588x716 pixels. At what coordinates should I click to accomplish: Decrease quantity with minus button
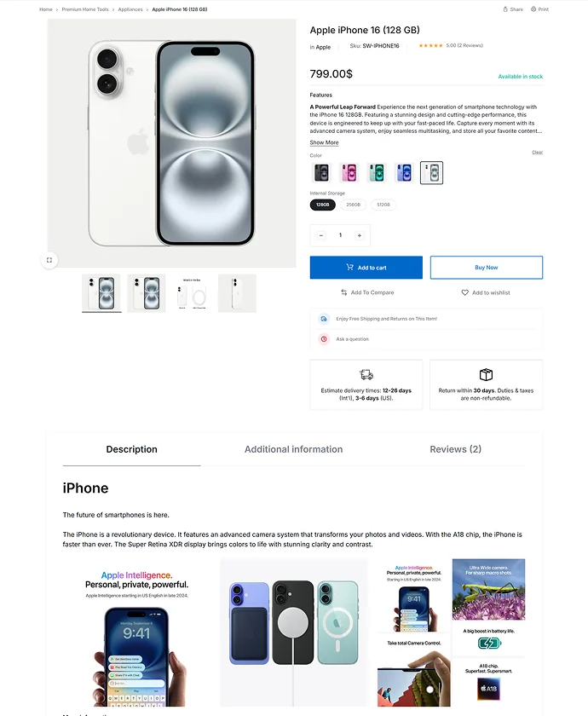[321, 235]
